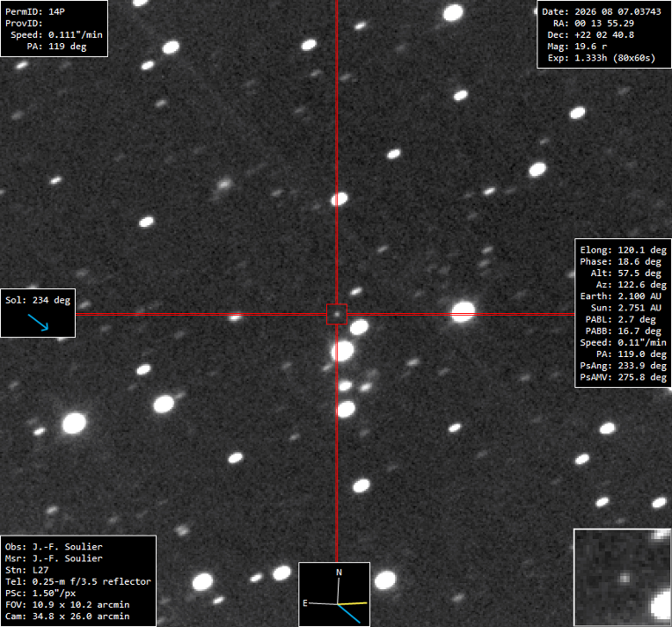Image resolution: width=672 pixels, height=627 pixels.
Task: Click the FOV: 10.9 x 10.2 arcmin line
Action: tap(67, 605)
